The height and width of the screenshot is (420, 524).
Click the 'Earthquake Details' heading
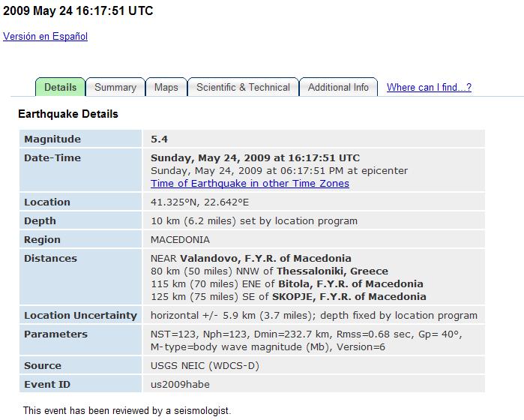tap(68, 114)
